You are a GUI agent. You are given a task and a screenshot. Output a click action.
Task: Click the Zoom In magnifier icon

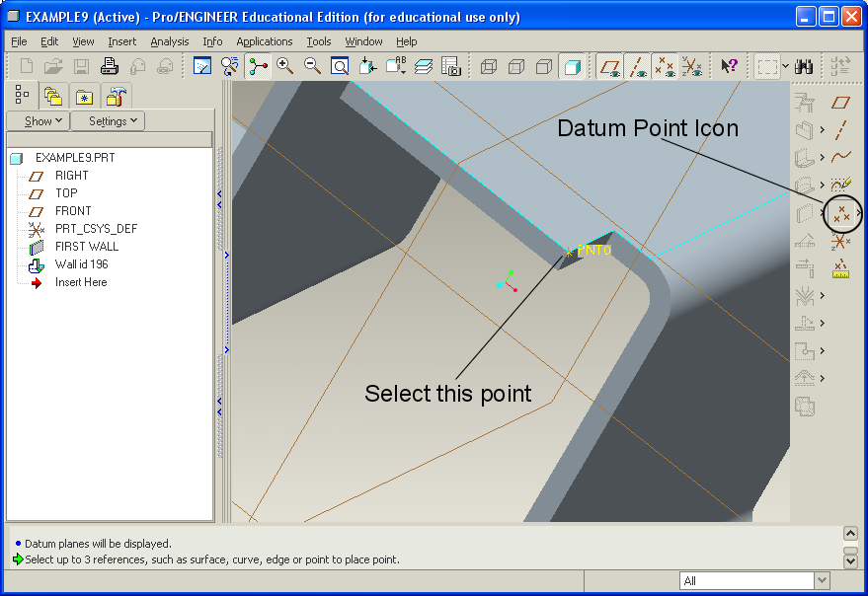click(285, 66)
